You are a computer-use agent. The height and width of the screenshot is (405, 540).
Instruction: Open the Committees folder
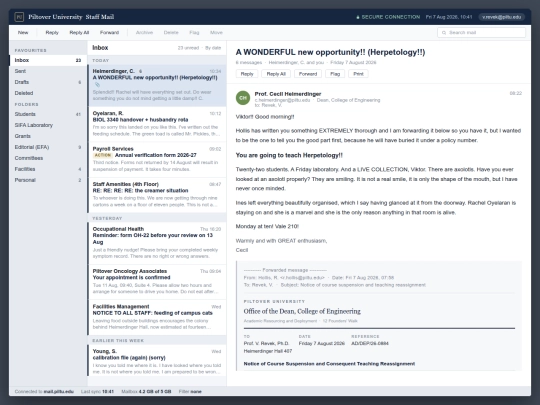pyautogui.click(x=48, y=158)
